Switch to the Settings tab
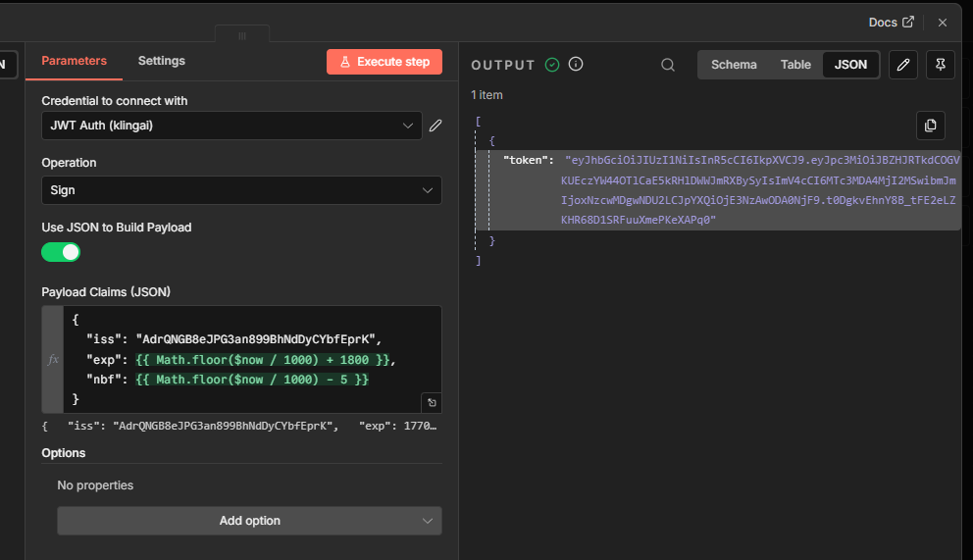 (162, 61)
